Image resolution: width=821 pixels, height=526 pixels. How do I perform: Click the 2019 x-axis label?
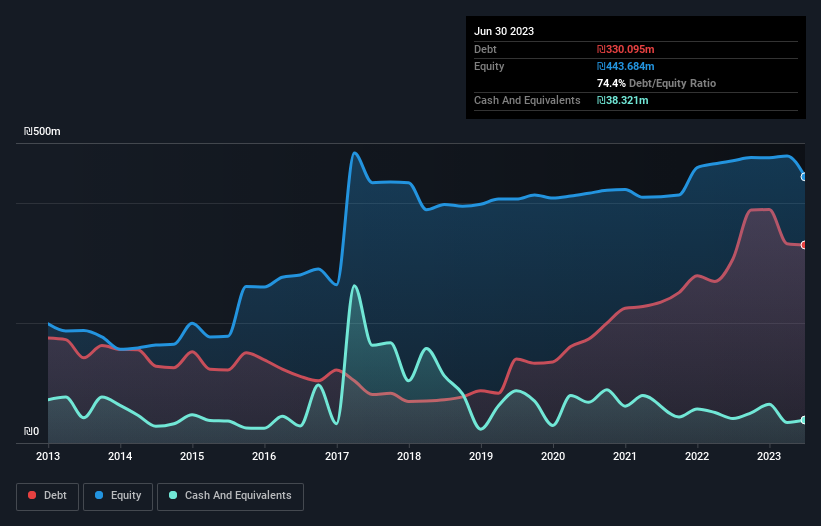click(481, 456)
